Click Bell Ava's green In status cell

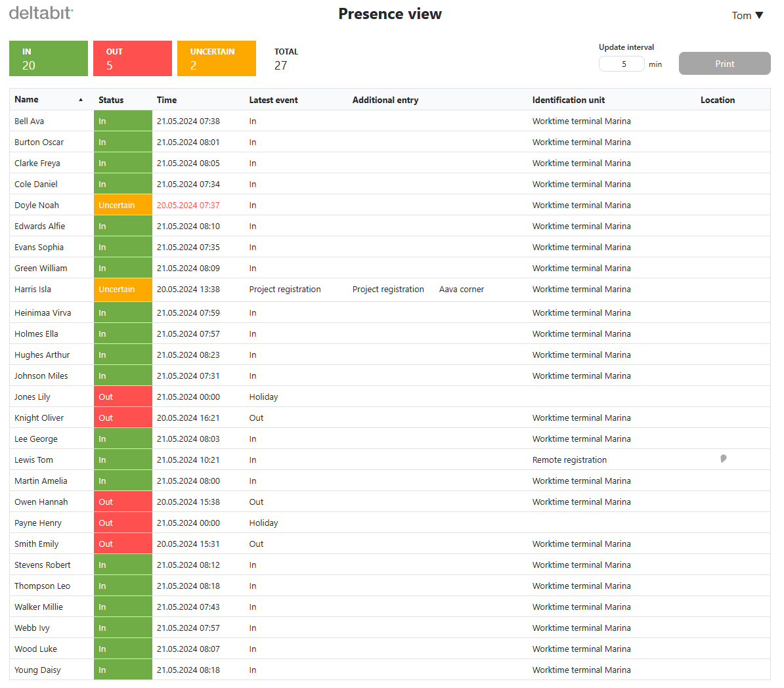(123, 121)
